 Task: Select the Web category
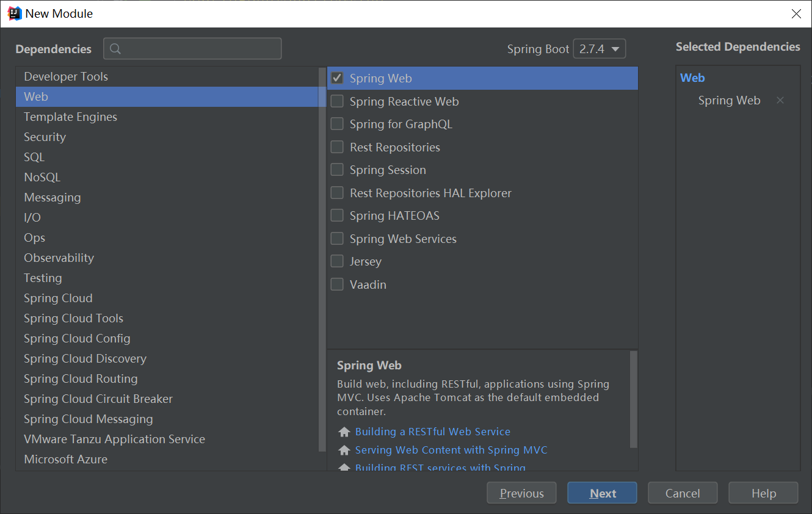coord(167,96)
